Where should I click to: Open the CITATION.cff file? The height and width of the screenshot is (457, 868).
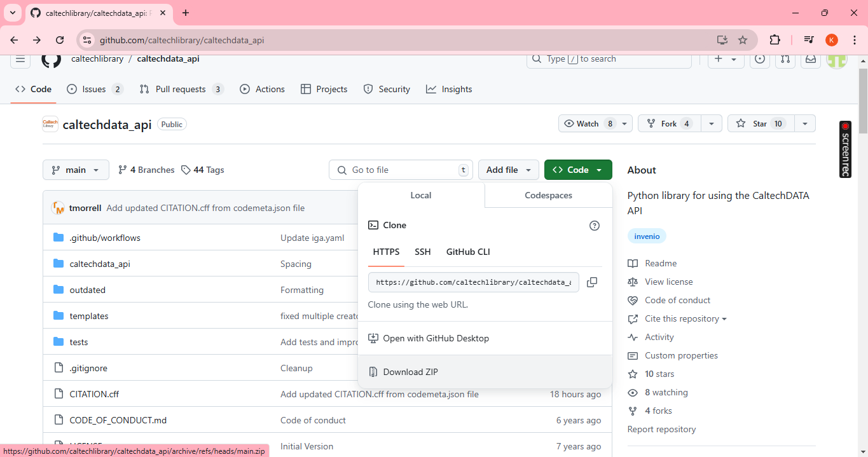click(94, 394)
